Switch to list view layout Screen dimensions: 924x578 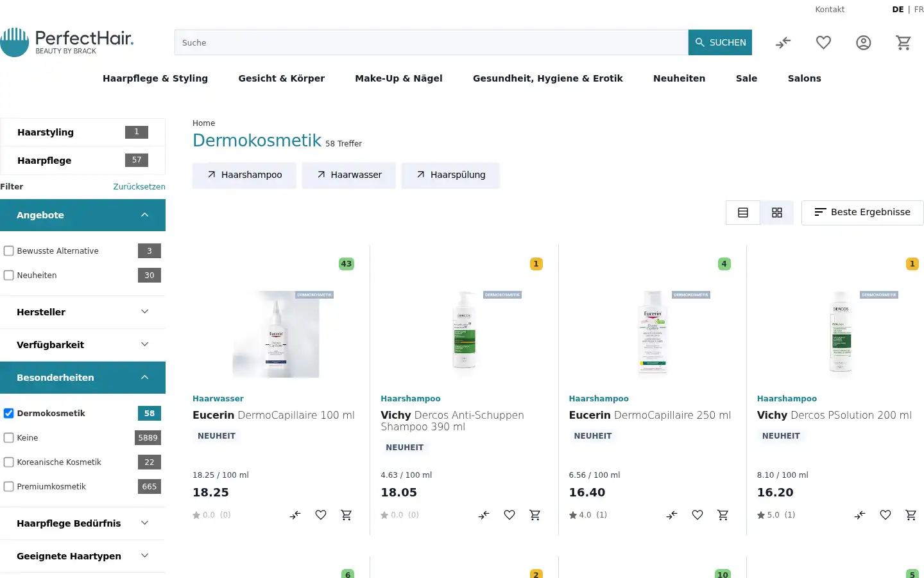[x=743, y=213]
